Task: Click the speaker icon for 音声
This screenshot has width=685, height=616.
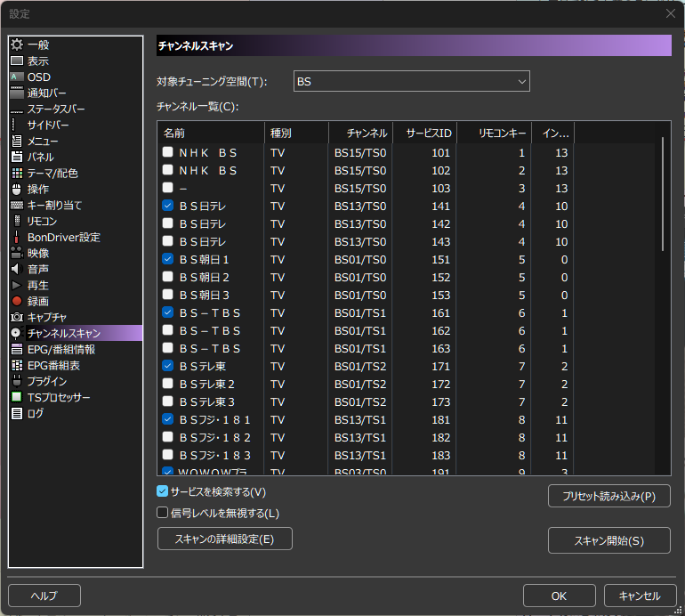Action: coord(17,270)
